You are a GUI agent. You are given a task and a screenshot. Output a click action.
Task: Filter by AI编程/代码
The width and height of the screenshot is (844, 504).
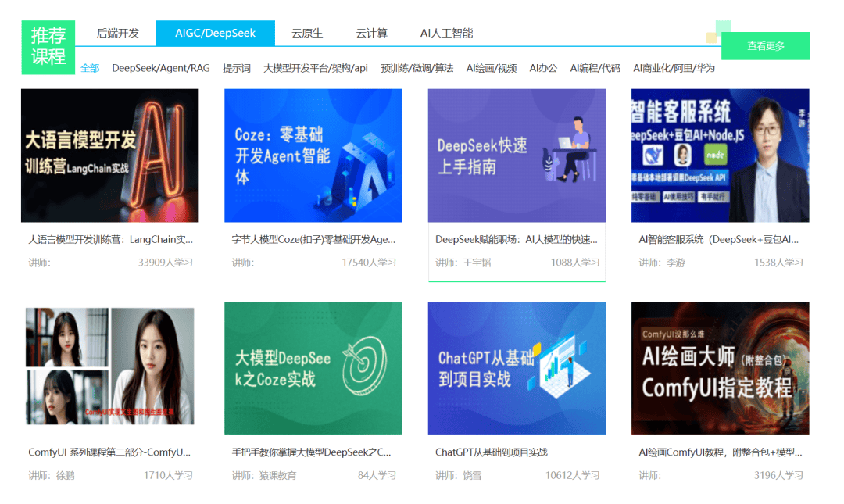pyautogui.click(x=595, y=69)
